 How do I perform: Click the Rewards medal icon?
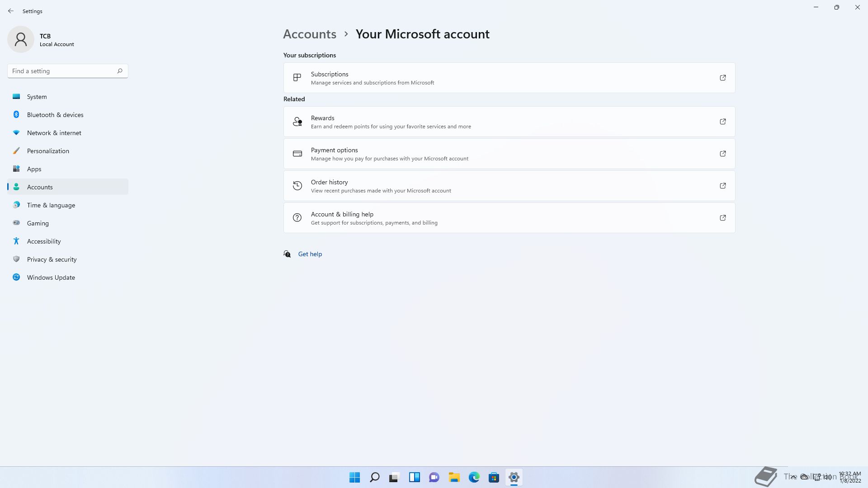tap(297, 122)
